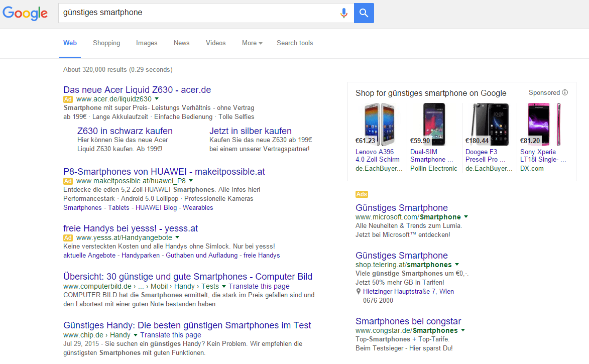Image resolution: width=589 pixels, height=364 pixels.
Task: Open the Z630 in schwarz kaufen sitelink
Action: tap(125, 131)
